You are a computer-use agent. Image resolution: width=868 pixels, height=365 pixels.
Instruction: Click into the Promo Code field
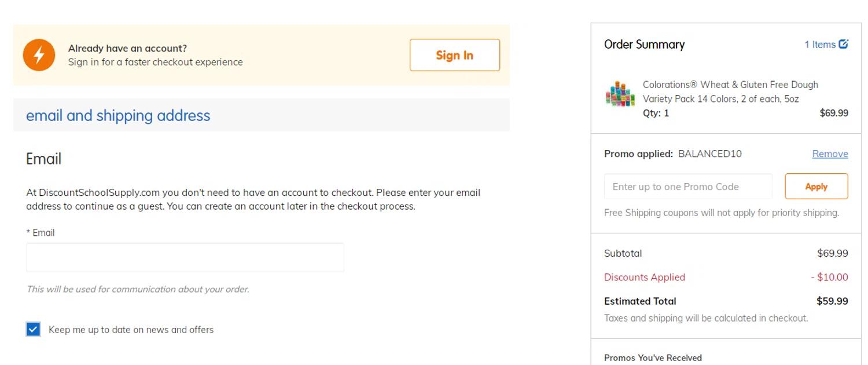click(688, 187)
